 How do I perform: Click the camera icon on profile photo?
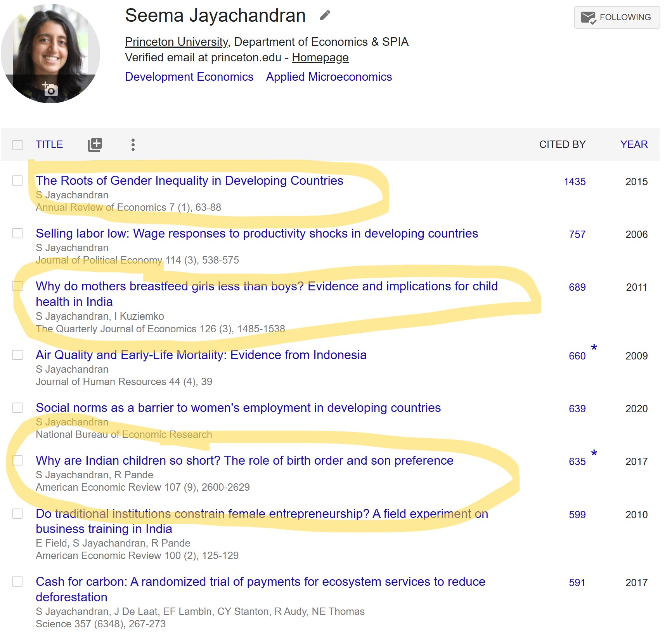50,89
